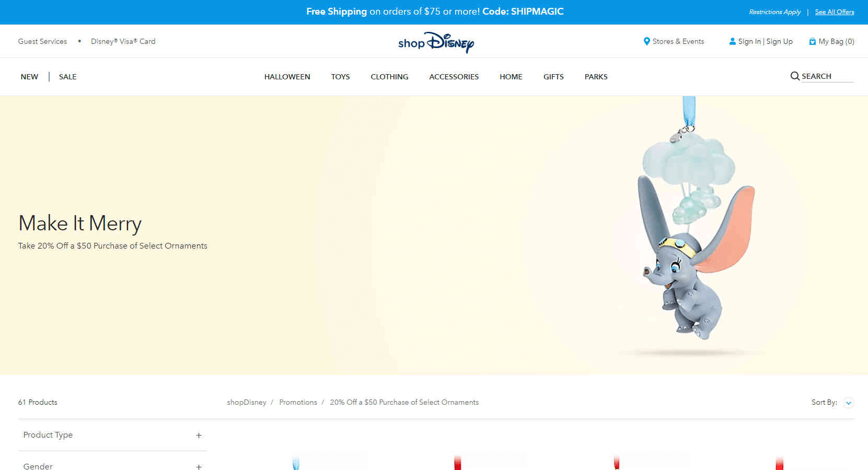
Task: Open the Toys menu
Action: click(340, 77)
